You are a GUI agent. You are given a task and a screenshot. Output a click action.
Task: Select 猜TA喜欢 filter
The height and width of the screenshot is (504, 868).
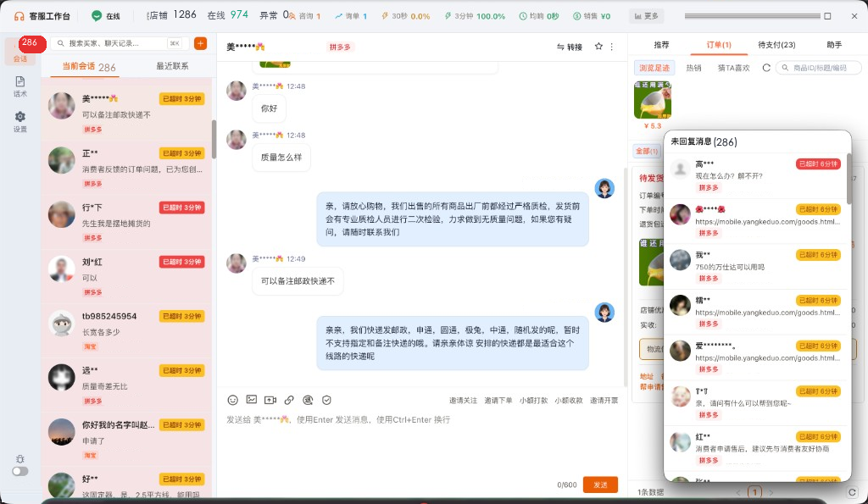(733, 68)
